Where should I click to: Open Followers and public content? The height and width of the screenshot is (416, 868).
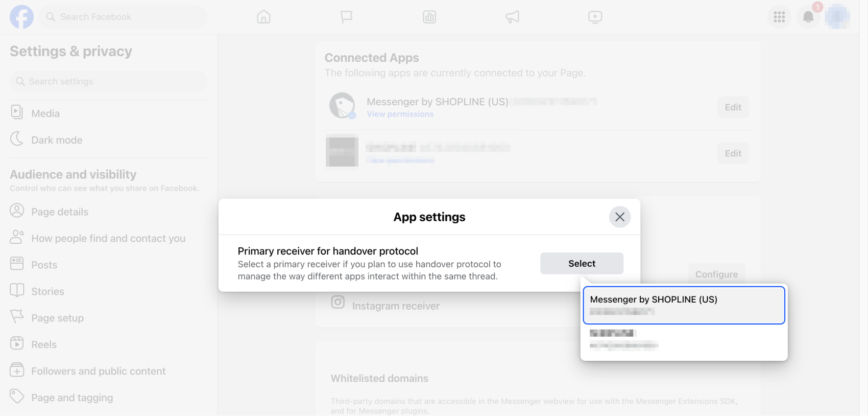pyautogui.click(x=98, y=371)
